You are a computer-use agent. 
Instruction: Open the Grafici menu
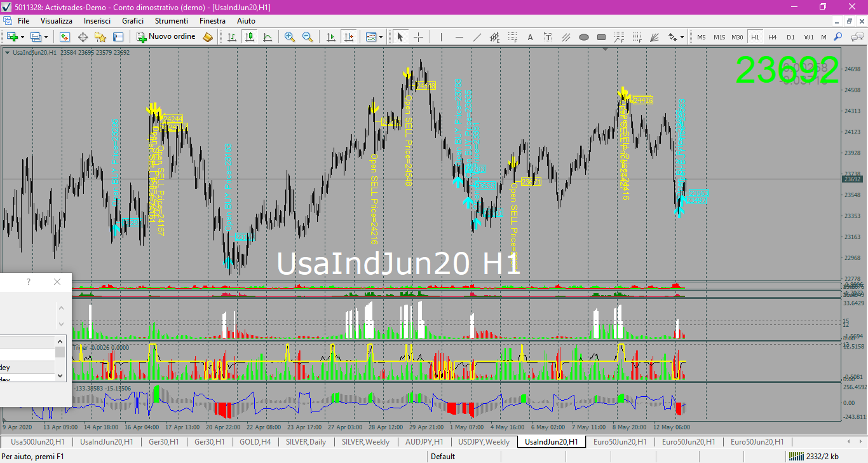[x=133, y=21]
